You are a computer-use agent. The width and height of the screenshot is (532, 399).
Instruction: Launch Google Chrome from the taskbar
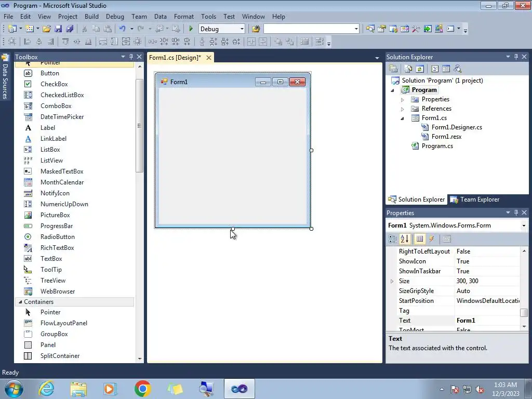tap(142, 389)
